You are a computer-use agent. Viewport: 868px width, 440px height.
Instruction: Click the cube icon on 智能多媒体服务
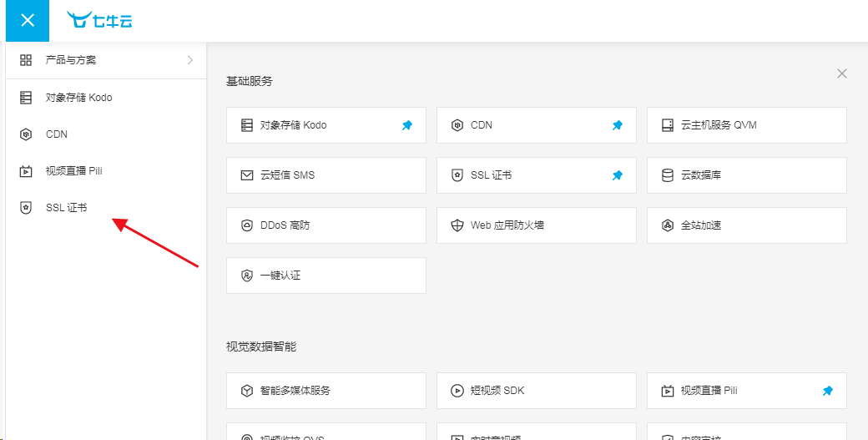click(x=247, y=391)
